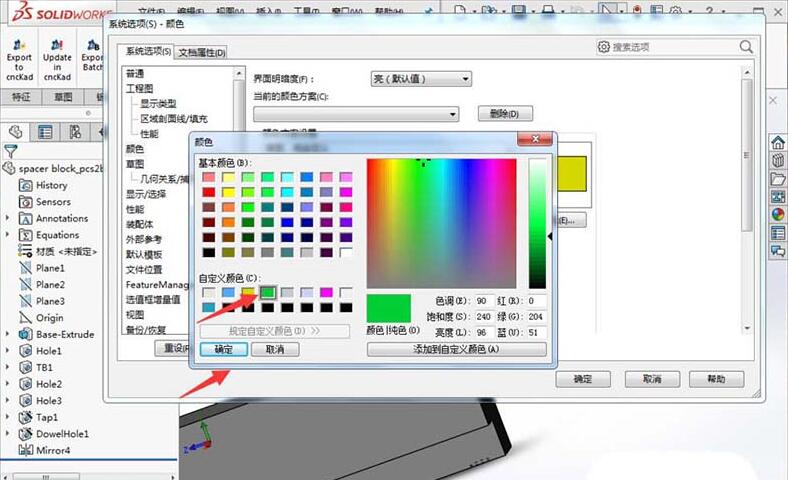This screenshot has width=788, height=480.
Task: Select the Plane2 icon
Action: click(25, 284)
